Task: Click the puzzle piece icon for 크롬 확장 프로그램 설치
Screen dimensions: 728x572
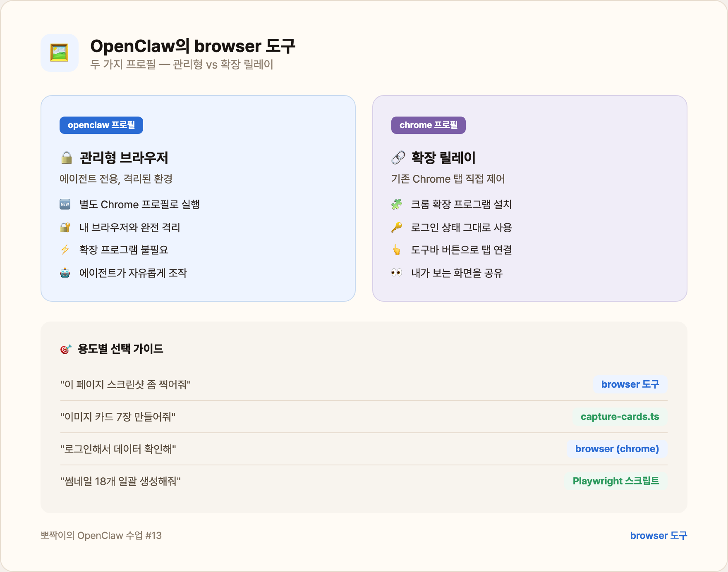Action: 397,204
